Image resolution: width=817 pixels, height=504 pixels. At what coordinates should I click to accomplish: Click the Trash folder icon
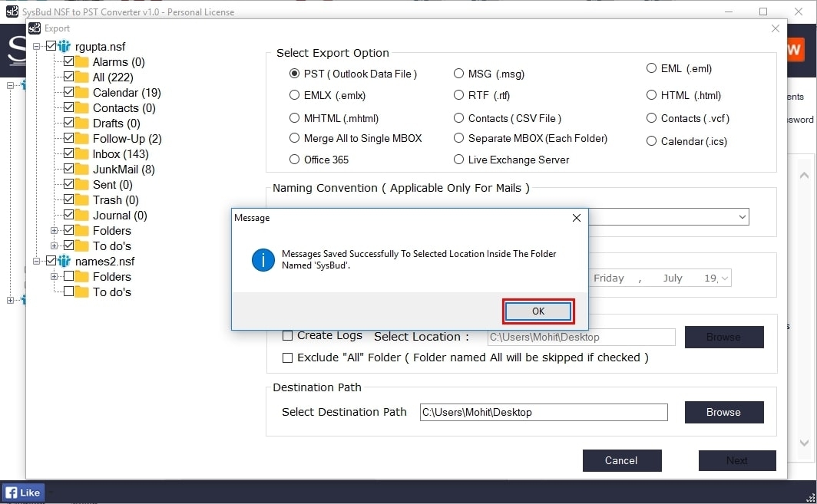(81, 200)
